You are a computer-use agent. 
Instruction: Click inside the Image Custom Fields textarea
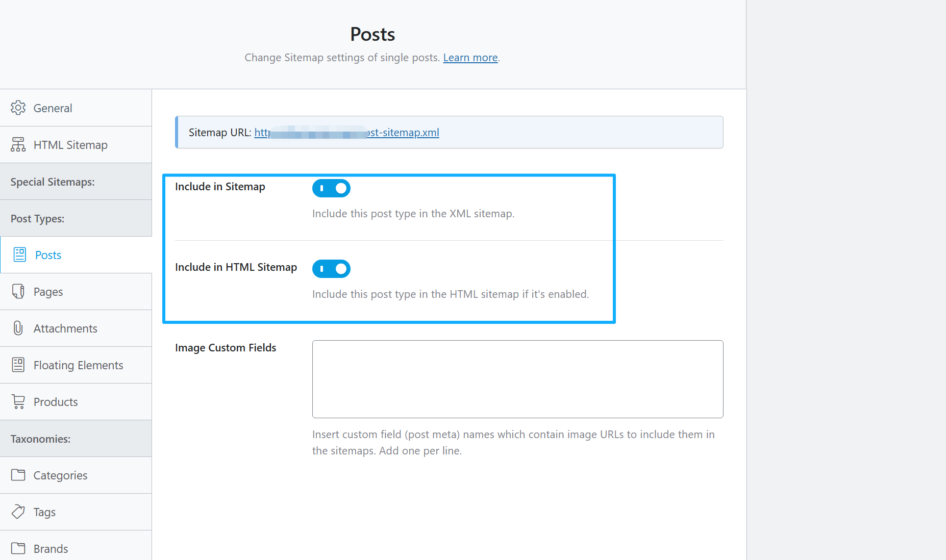point(517,379)
